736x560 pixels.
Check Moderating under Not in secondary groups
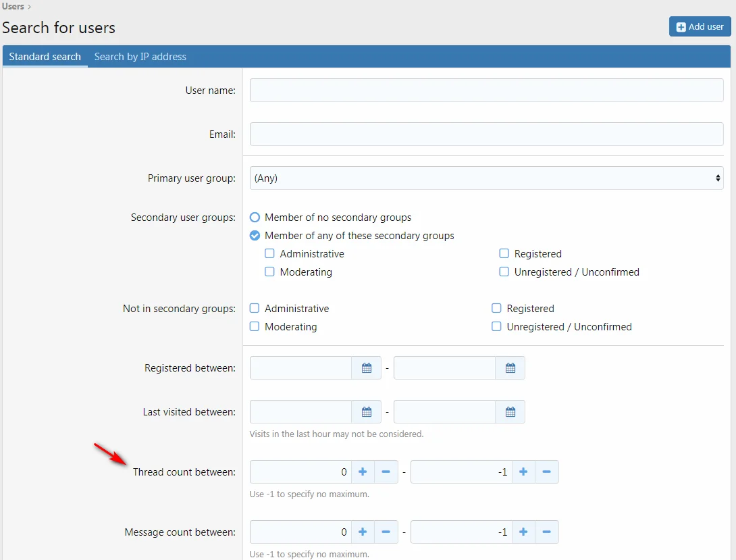[x=255, y=327]
